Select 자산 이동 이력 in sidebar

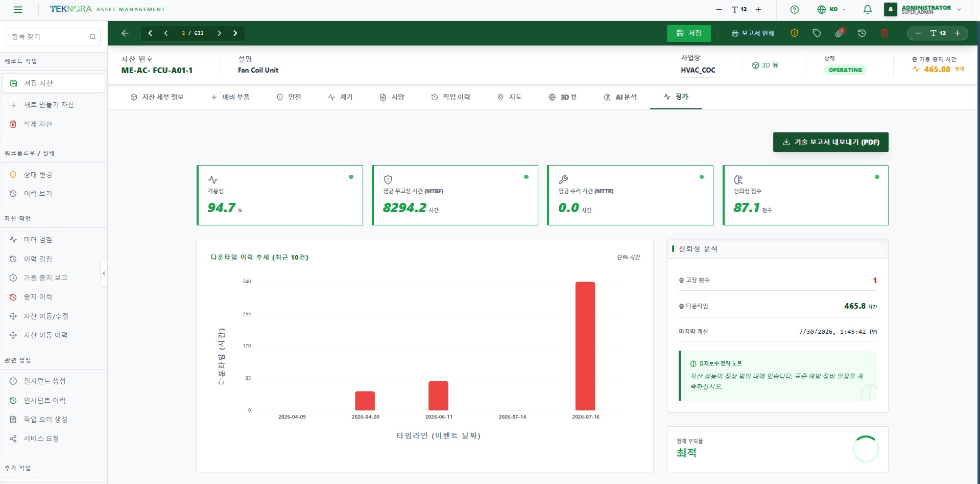pyautogui.click(x=54, y=335)
